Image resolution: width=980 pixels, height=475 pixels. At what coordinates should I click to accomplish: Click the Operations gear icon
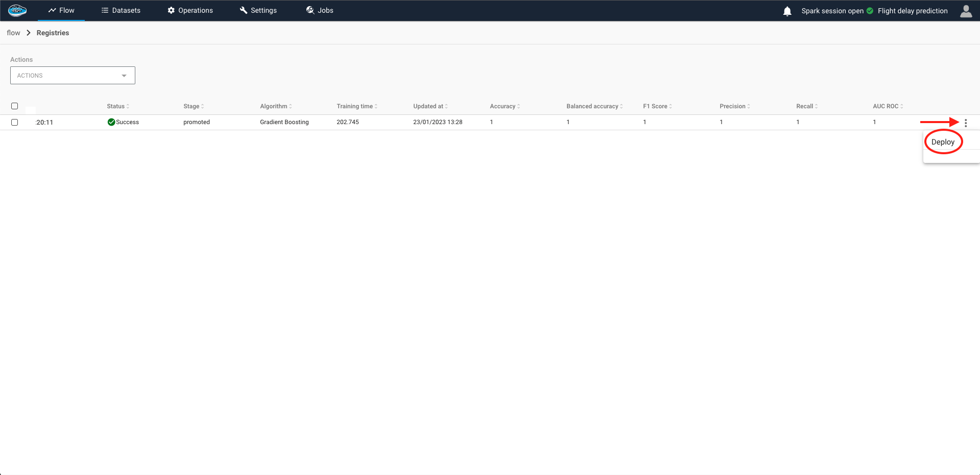[x=171, y=10]
